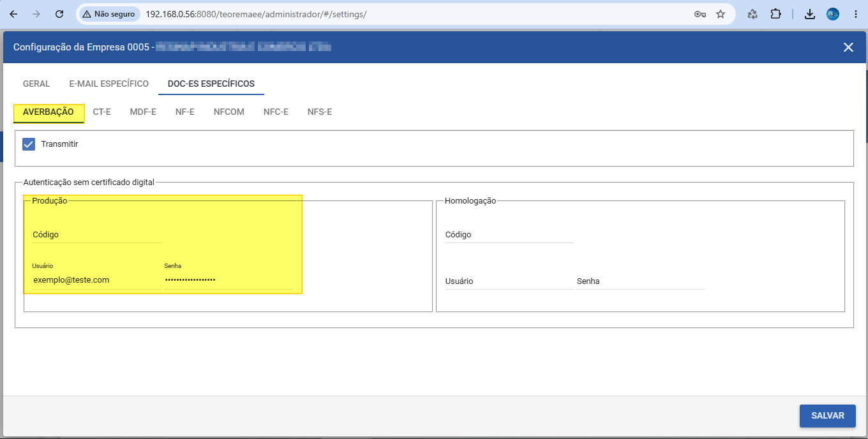
Task: Click the SALVAR button
Action: pyautogui.click(x=828, y=415)
